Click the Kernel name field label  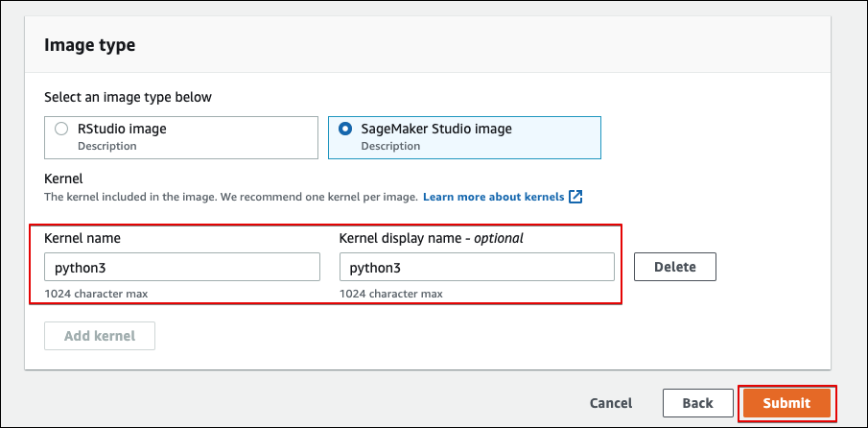click(82, 238)
